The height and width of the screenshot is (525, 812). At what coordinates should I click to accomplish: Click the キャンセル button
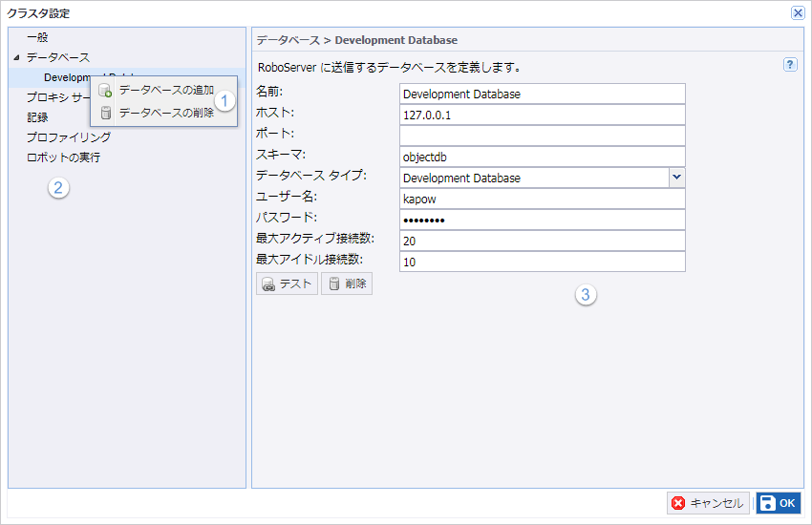[x=708, y=503]
